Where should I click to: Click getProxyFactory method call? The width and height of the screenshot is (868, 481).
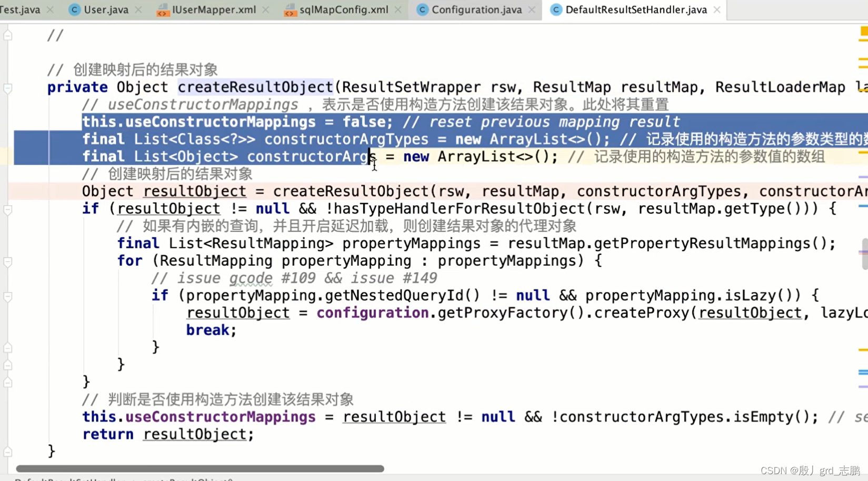pyautogui.click(x=502, y=313)
